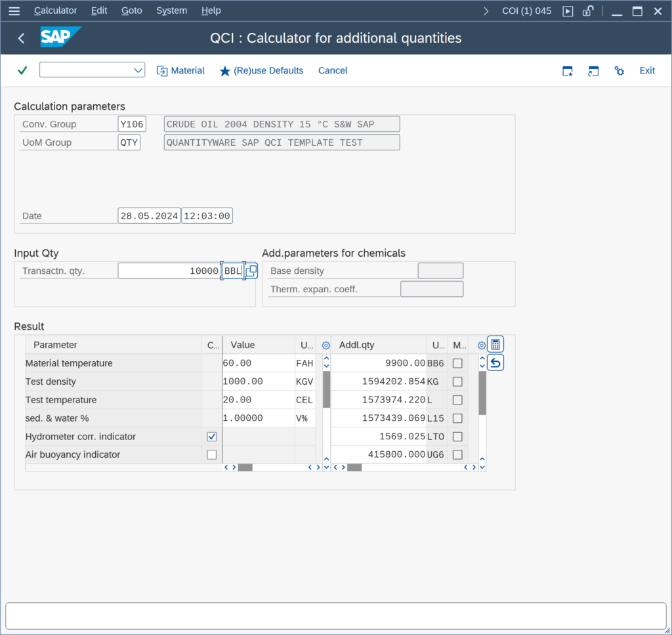Click the create new session window icon
Viewport: 672px width, 635px height.
pyautogui.click(x=568, y=71)
